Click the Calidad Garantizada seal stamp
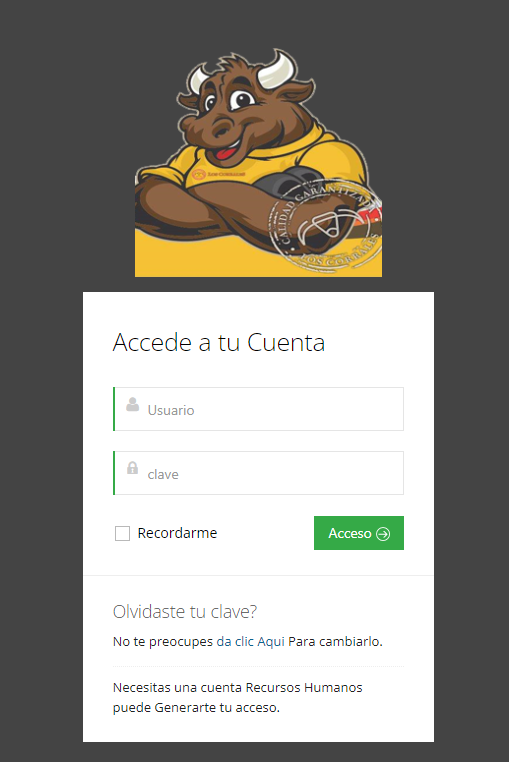The image size is (509, 762). pos(324,226)
